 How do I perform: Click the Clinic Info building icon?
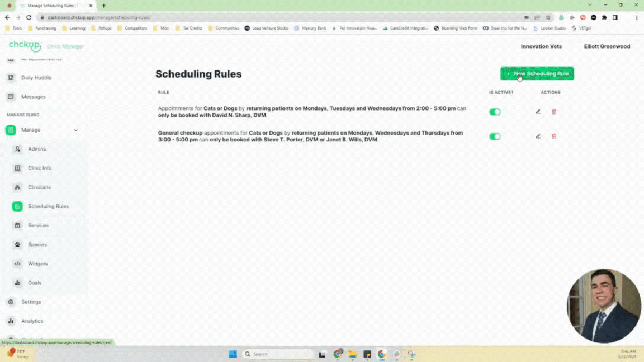[17, 168]
